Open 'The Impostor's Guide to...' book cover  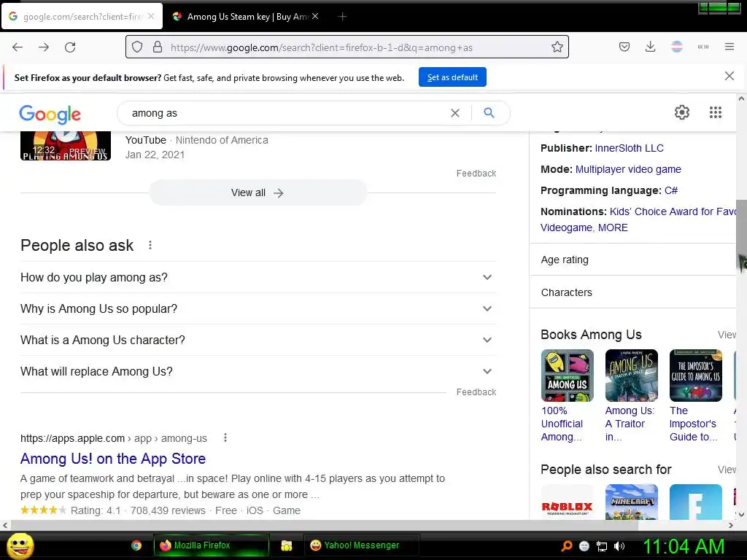695,376
